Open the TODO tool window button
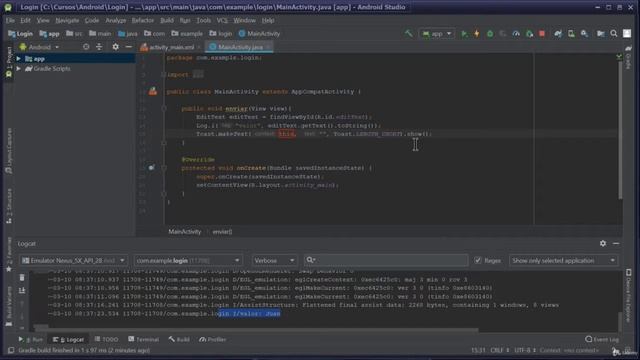Image resolution: width=640 pixels, height=360 pixels. pyautogui.click(x=106, y=339)
